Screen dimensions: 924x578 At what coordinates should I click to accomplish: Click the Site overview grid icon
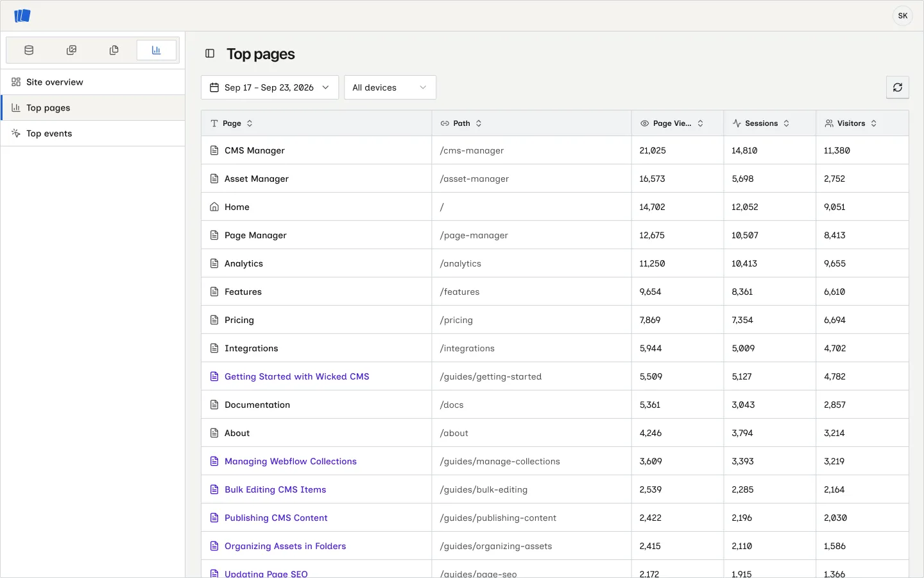coord(16,82)
